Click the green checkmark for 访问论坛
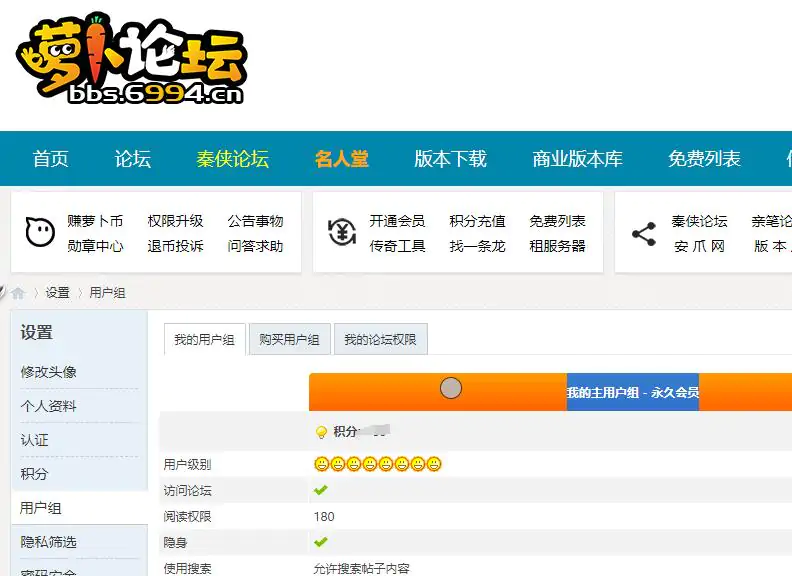Viewport: 792px width, 576px height. point(321,490)
